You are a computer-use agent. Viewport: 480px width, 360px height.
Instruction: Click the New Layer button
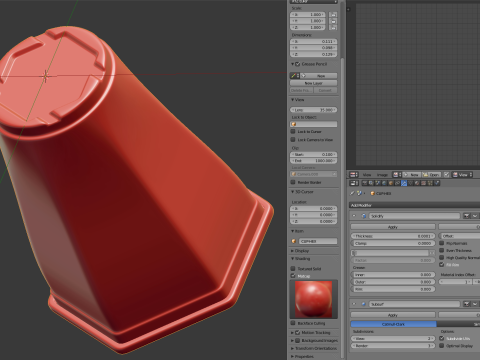313,83
